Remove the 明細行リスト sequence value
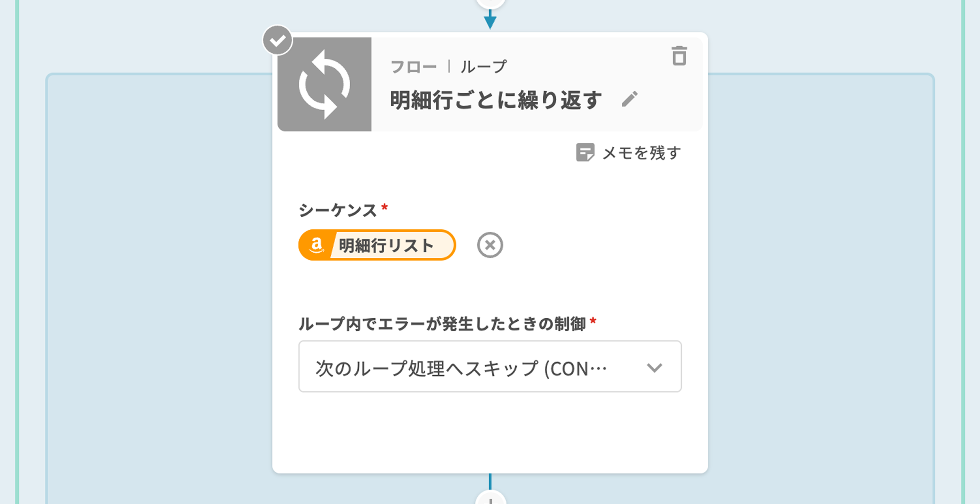This screenshot has height=504, width=980. 490,245
